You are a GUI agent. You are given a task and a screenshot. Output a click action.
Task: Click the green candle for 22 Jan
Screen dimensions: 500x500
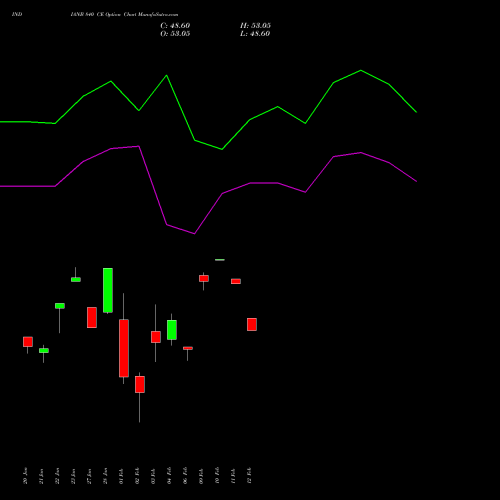click(60, 306)
